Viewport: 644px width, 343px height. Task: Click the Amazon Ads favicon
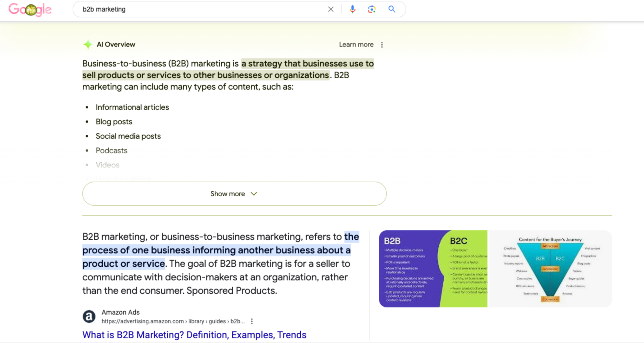[x=89, y=317]
